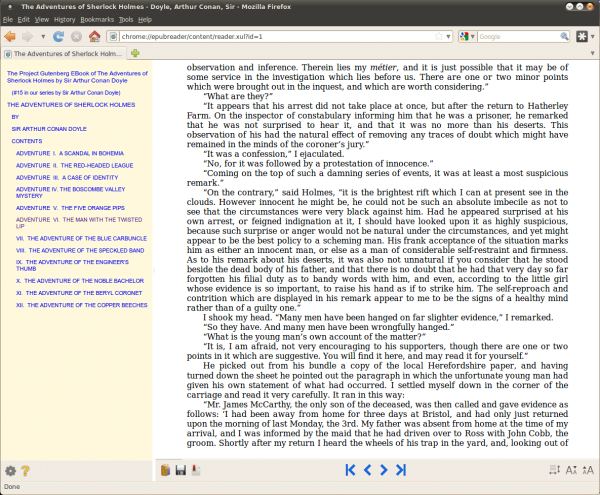
Task: Jump to the first chapter
Action: tap(350, 470)
